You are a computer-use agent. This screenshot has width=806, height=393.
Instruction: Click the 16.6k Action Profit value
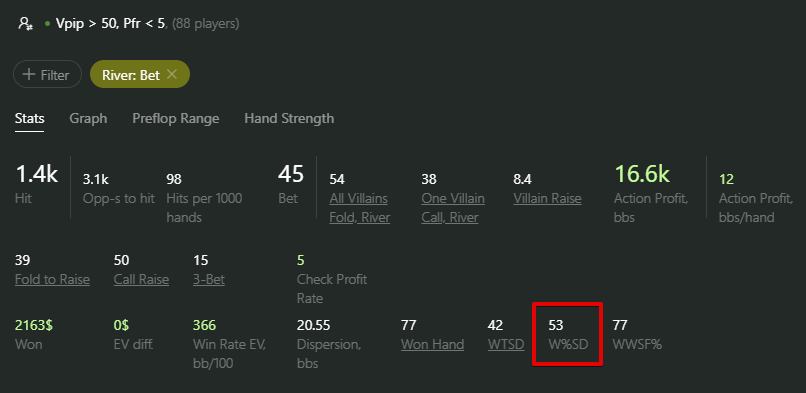(642, 174)
